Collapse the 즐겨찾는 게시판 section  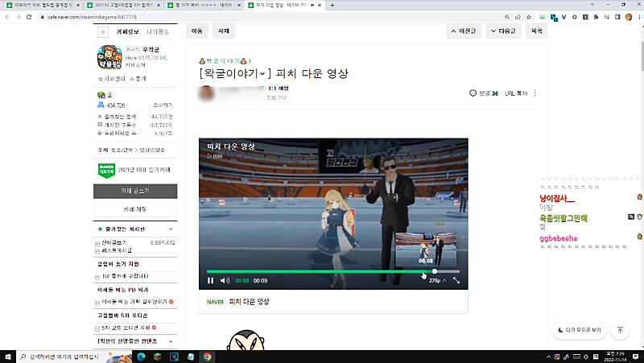point(170,229)
